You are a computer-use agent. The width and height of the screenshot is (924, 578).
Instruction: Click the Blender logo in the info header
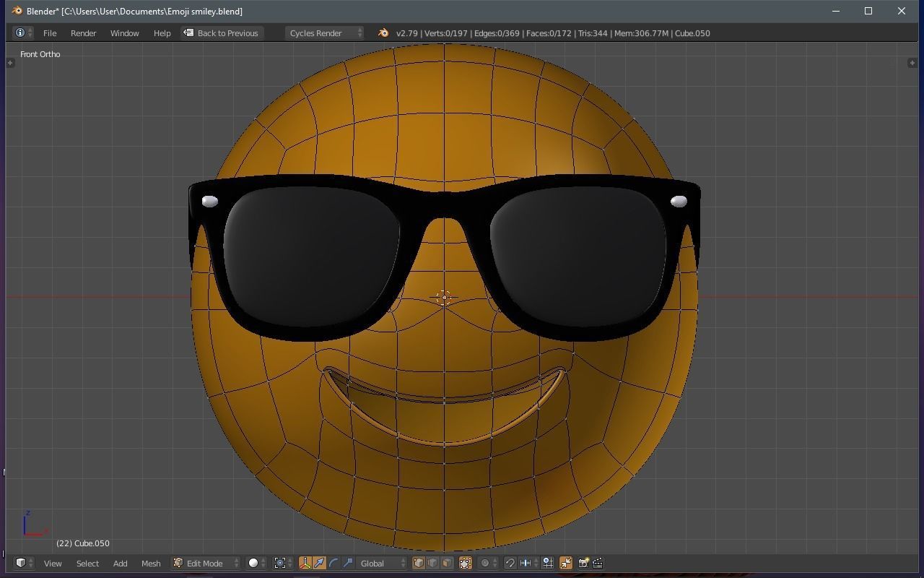pyautogui.click(x=383, y=33)
